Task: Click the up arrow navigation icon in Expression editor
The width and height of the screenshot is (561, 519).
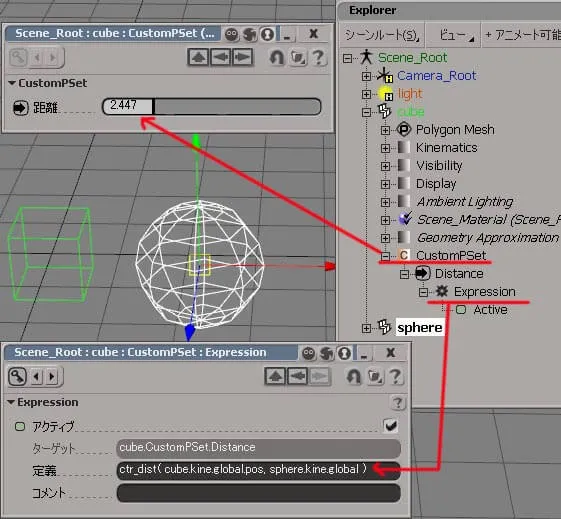Action: tap(275, 376)
